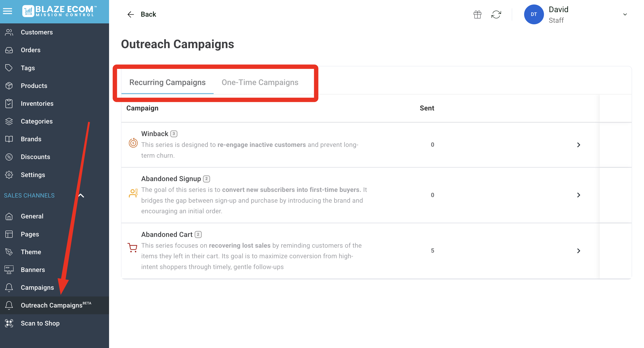The height and width of the screenshot is (348, 644).
Task: Click the DT user avatar
Action: (534, 14)
